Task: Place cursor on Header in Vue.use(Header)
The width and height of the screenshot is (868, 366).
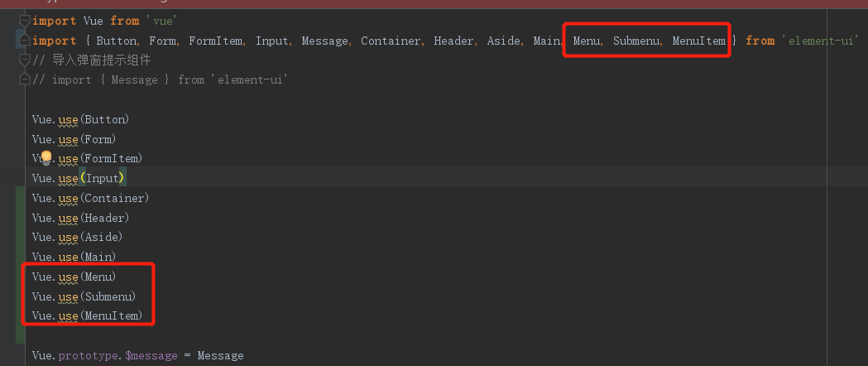Action: coord(105,218)
